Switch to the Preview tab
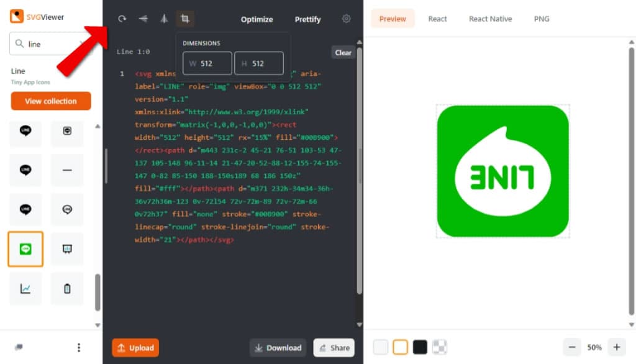The height and width of the screenshot is (364, 636). [393, 19]
